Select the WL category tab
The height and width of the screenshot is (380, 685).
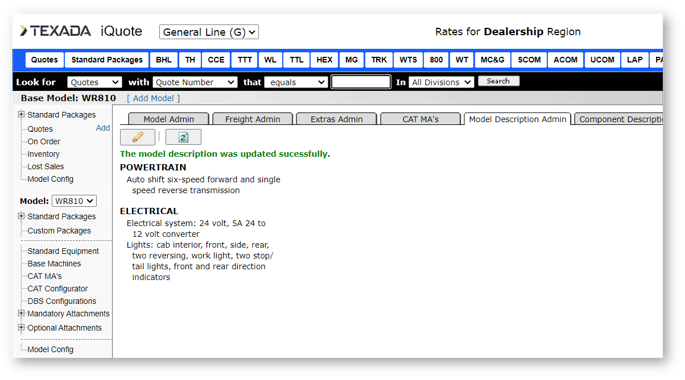coord(270,60)
